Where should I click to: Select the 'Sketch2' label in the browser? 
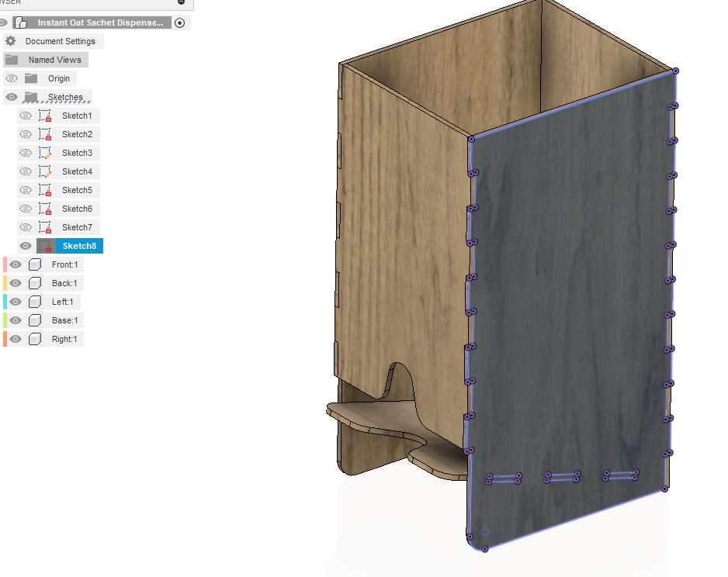[77, 134]
